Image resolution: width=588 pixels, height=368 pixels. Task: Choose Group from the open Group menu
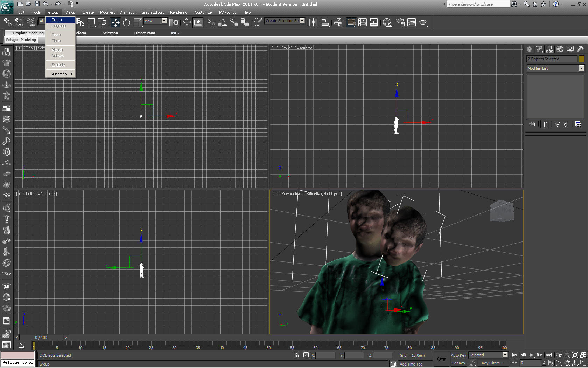pyautogui.click(x=60, y=20)
